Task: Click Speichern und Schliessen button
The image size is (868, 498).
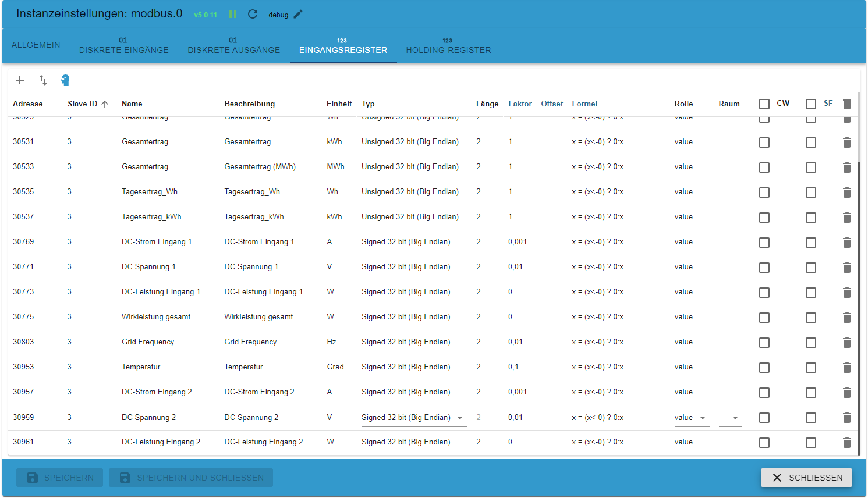Action: [191, 478]
